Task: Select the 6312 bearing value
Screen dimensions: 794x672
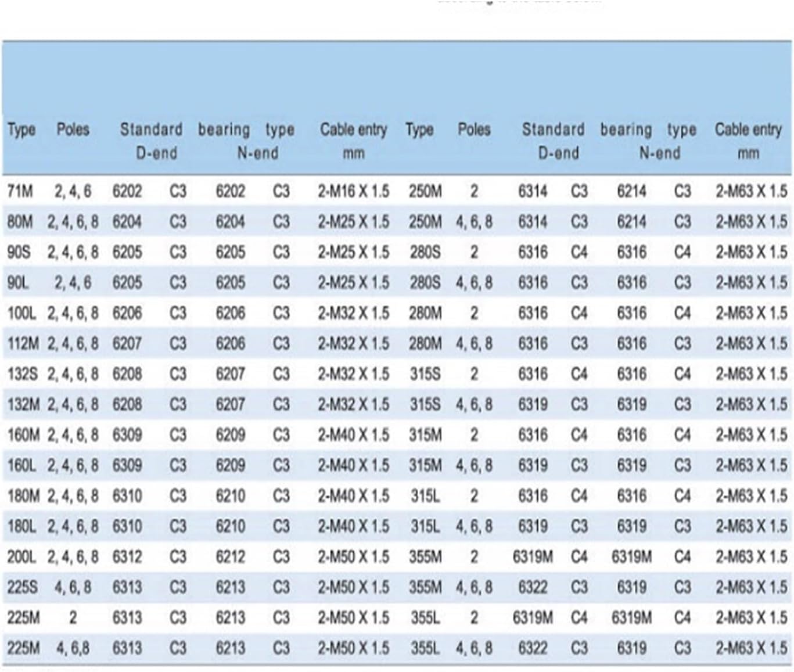Action: click(x=127, y=556)
